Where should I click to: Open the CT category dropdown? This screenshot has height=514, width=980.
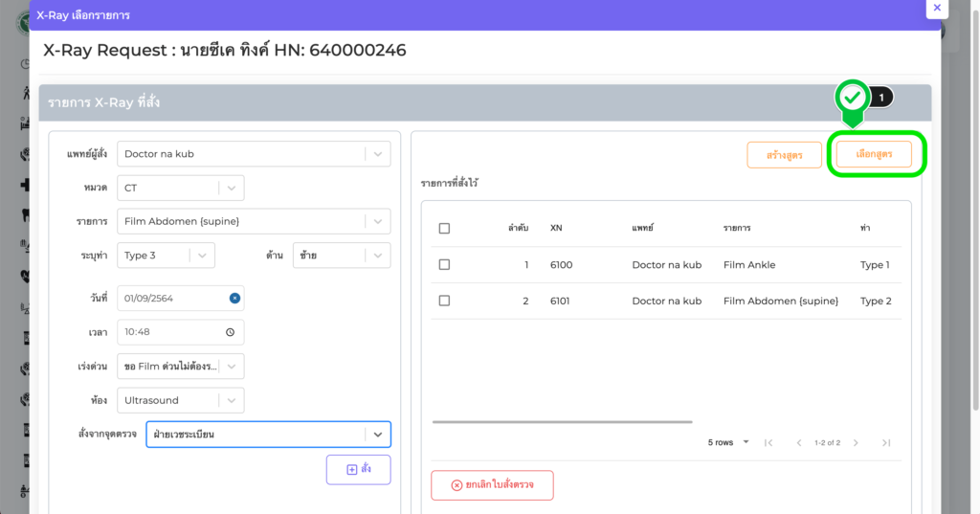pyautogui.click(x=232, y=189)
